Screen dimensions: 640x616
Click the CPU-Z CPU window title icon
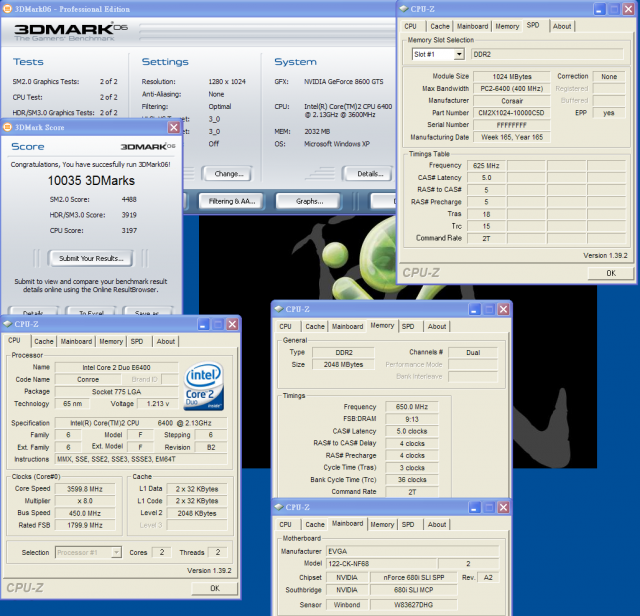pos(8,324)
